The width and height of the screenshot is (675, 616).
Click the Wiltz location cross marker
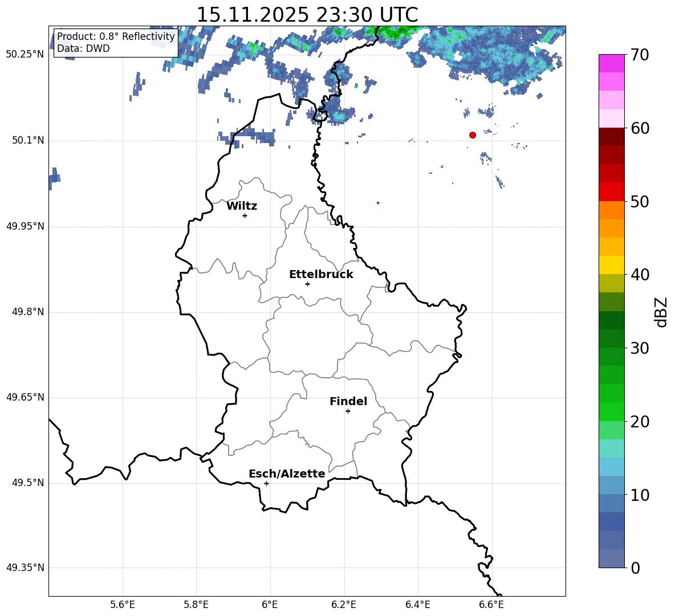pyautogui.click(x=245, y=215)
